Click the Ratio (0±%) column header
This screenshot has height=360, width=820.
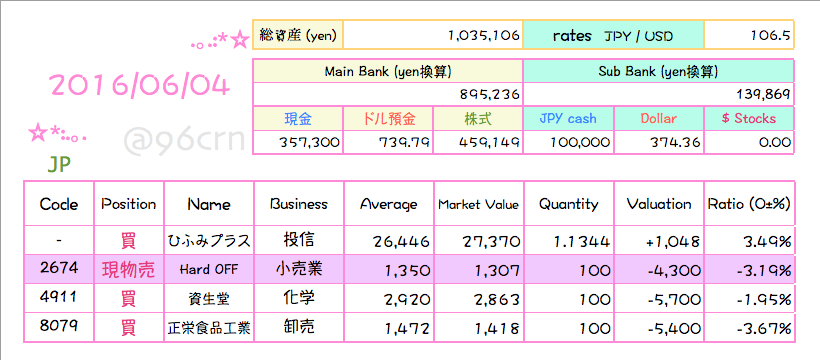point(749,204)
